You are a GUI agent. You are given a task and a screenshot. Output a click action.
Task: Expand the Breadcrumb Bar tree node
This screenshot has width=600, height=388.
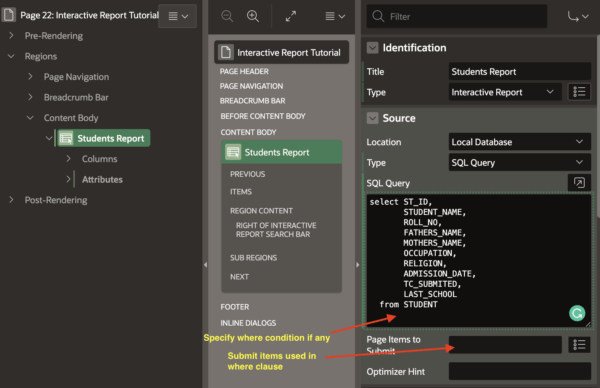(x=30, y=97)
